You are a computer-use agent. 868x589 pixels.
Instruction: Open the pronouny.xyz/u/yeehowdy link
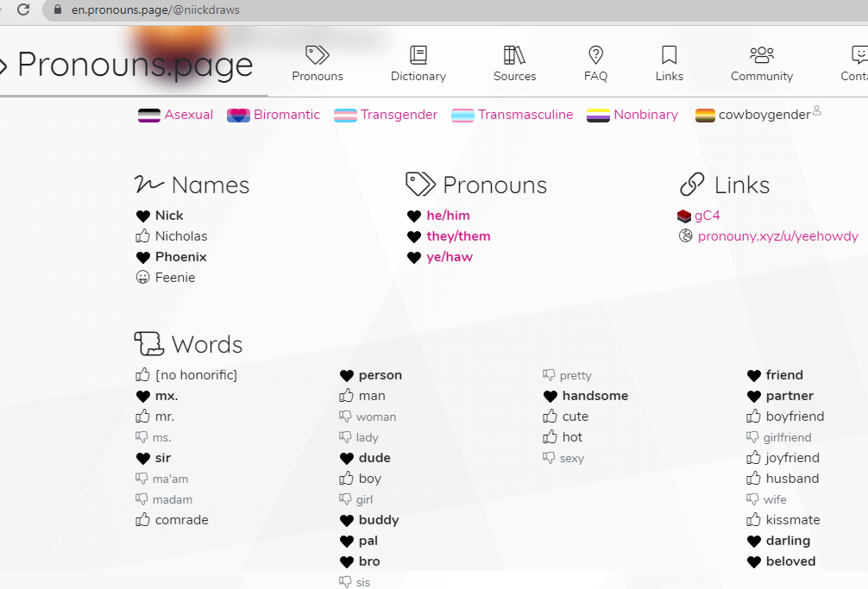tap(777, 236)
